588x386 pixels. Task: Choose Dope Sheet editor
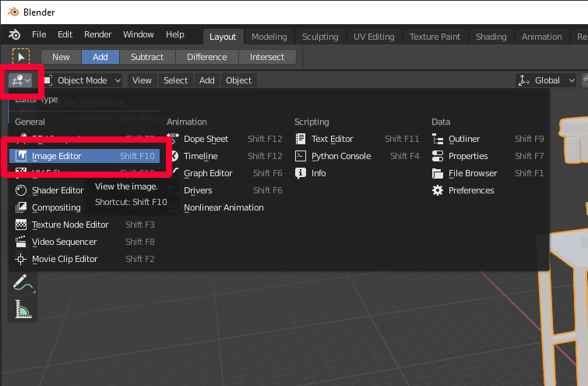(224, 139)
